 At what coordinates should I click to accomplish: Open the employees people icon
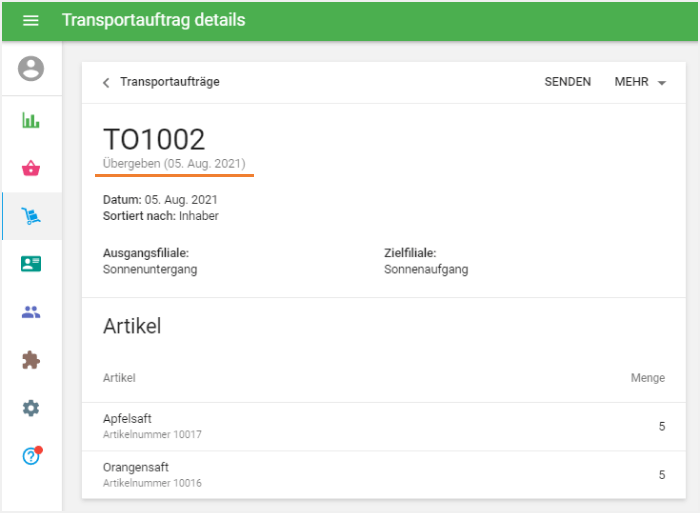tap(31, 312)
